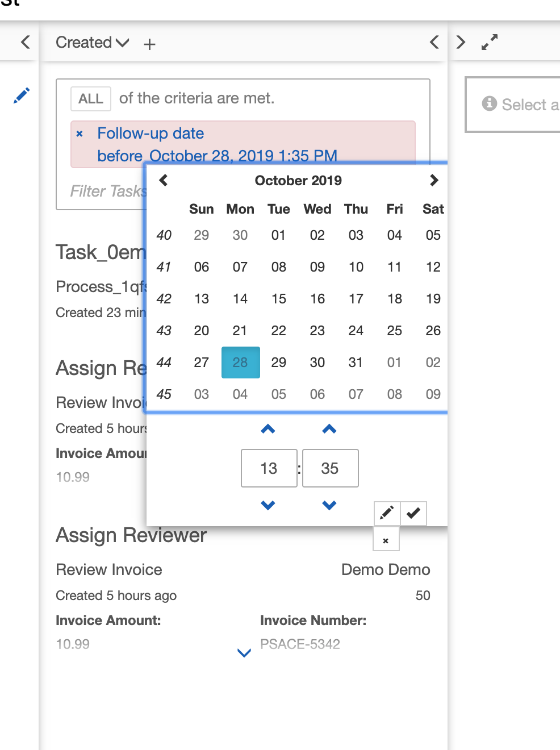
Task: Click the expand fullscreen arrows icon
Action: (490, 42)
